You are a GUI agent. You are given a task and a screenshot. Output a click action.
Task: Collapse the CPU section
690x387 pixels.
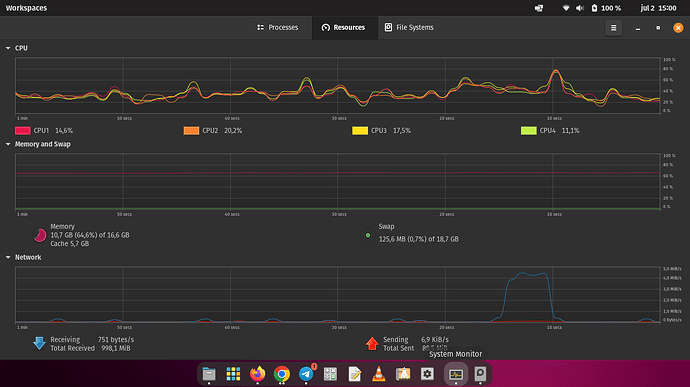click(x=8, y=48)
